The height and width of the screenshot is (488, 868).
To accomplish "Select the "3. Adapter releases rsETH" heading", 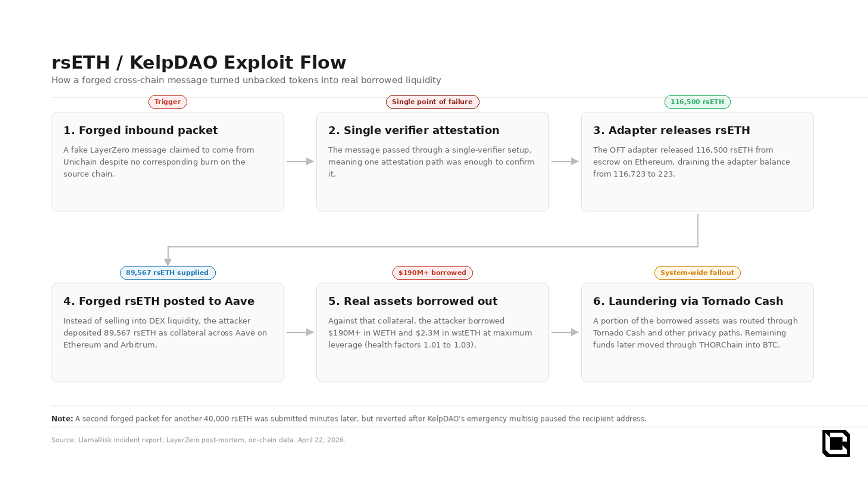I will [671, 130].
